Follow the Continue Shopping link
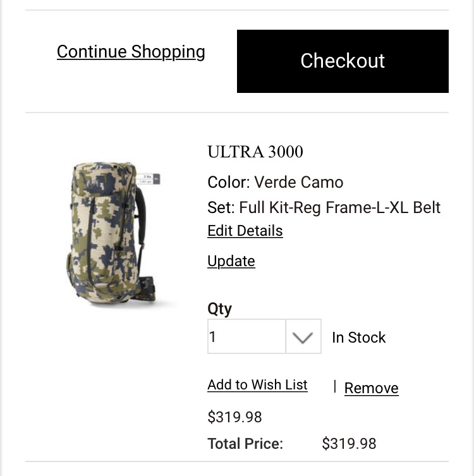 pos(131,52)
